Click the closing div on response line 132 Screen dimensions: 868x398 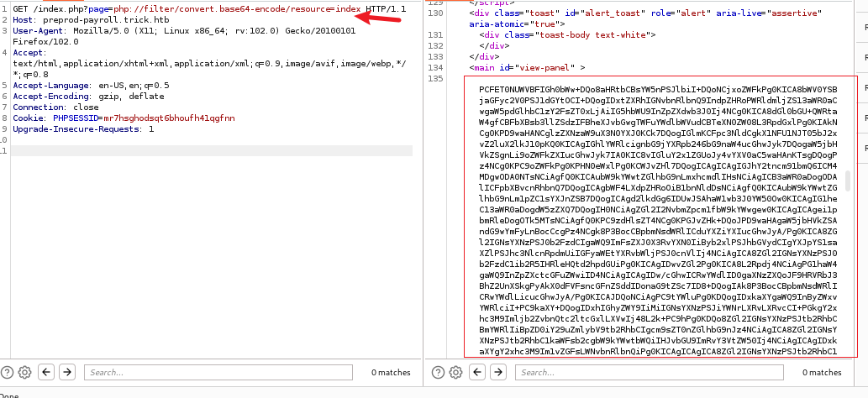coord(494,46)
